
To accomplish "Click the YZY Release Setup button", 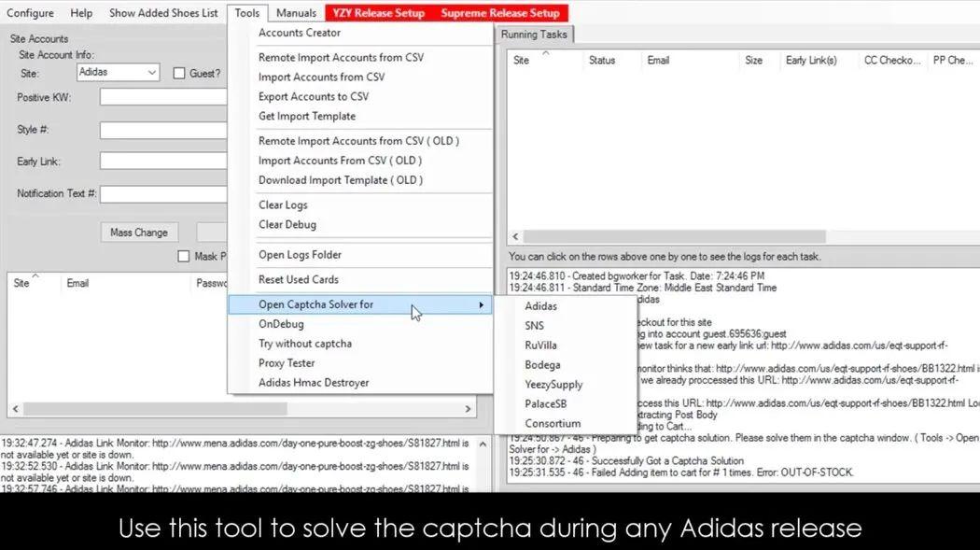I will point(378,13).
